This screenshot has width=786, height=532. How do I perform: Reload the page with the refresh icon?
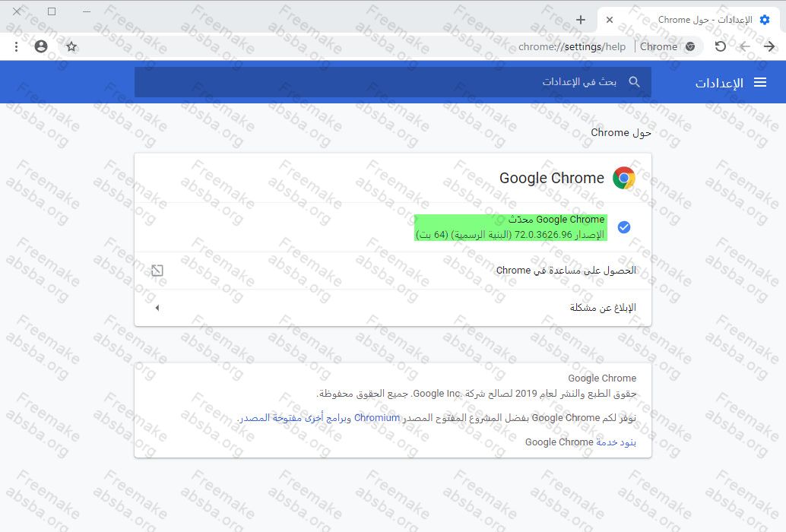click(721, 46)
